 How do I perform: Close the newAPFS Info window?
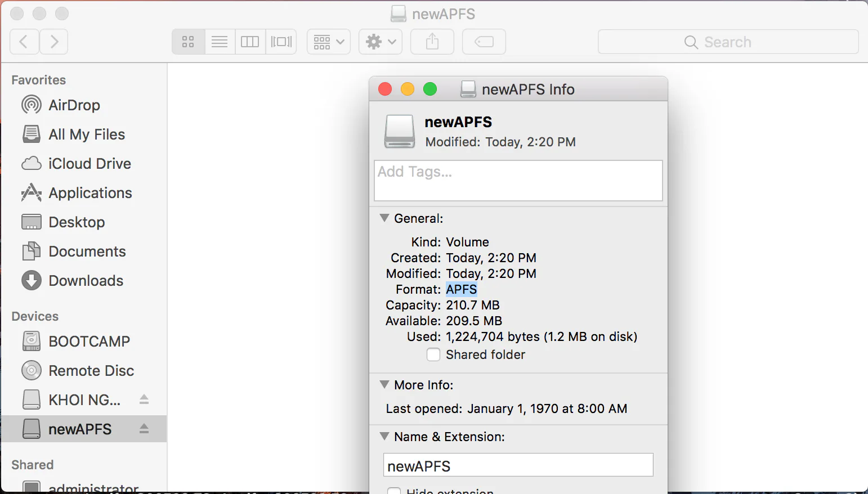point(385,89)
